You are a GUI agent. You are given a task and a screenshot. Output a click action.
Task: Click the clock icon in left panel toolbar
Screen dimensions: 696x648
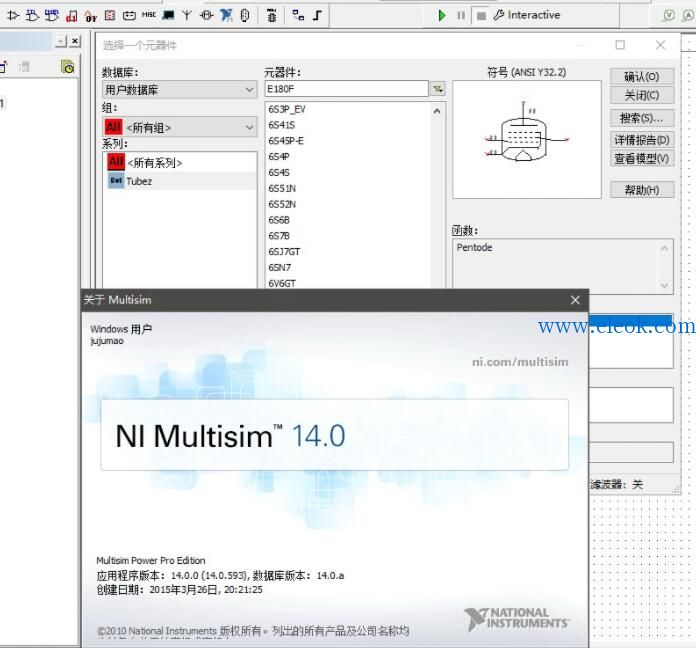pos(67,67)
